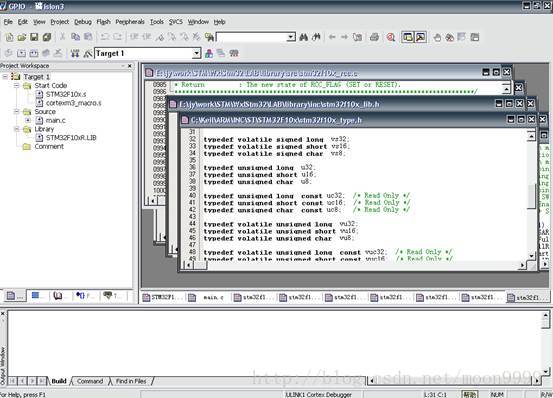Select STM32F10x.s in project tree
The width and height of the screenshot is (553, 398).
click(66, 94)
